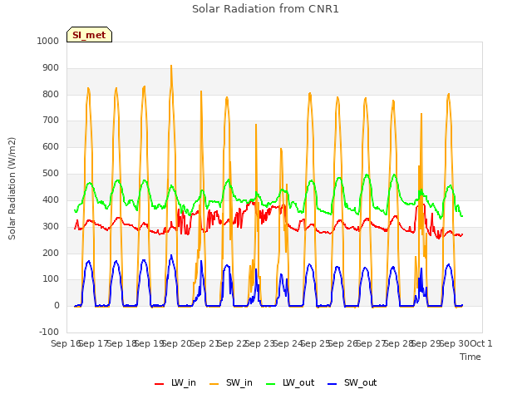Click the 200 y-axis tick label
The image size is (532, 399).
(x=51, y=253)
